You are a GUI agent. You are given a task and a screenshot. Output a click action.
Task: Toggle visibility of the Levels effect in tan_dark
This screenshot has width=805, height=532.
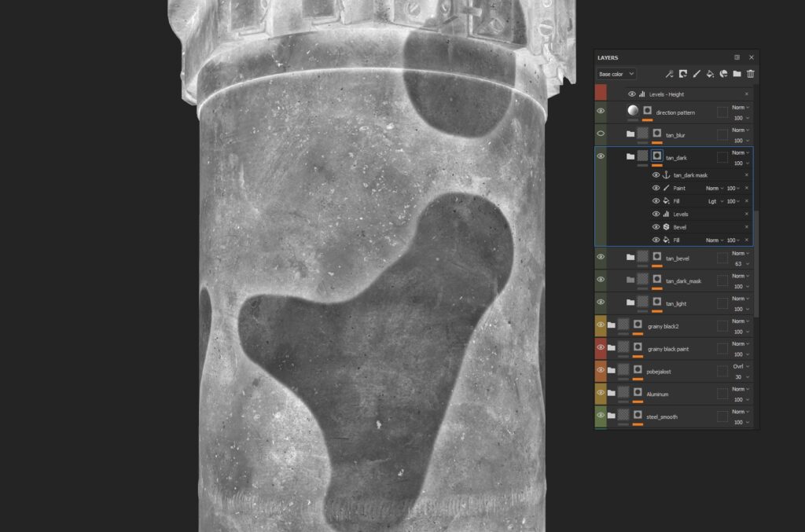[656, 214]
